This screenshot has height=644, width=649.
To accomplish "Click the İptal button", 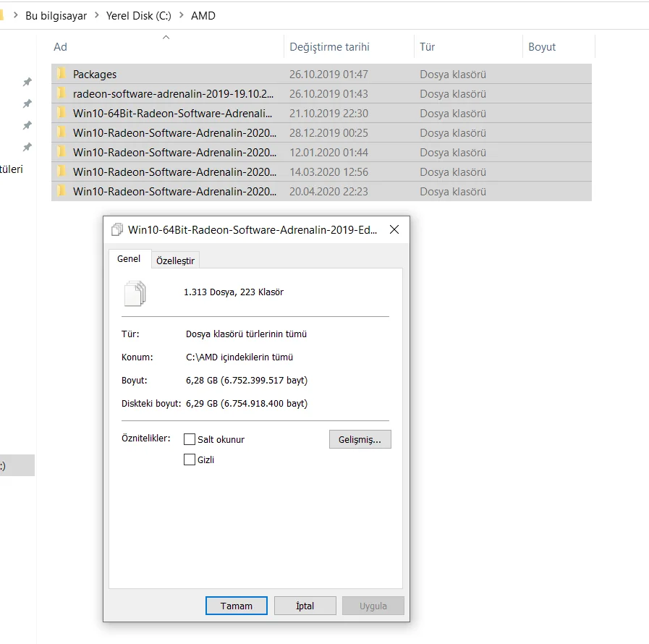I will click(305, 606).
